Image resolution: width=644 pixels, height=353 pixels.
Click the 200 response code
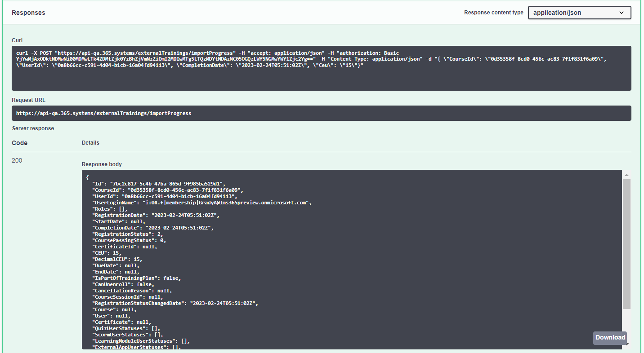17,160
